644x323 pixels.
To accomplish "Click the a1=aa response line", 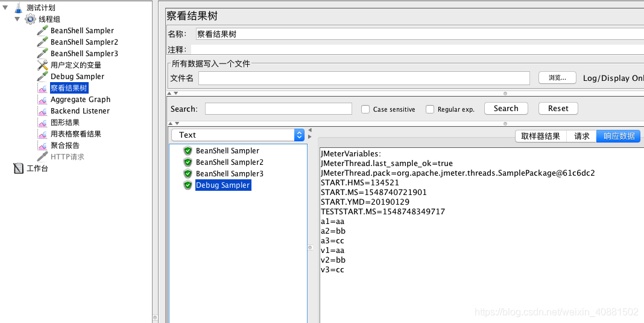I will click(x=332, y=222).
